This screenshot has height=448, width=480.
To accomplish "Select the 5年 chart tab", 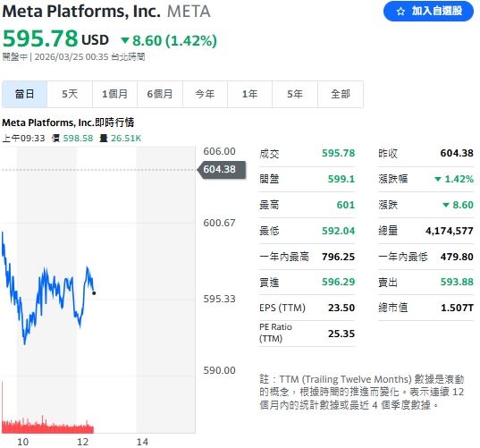I will [x=295, y=94].
